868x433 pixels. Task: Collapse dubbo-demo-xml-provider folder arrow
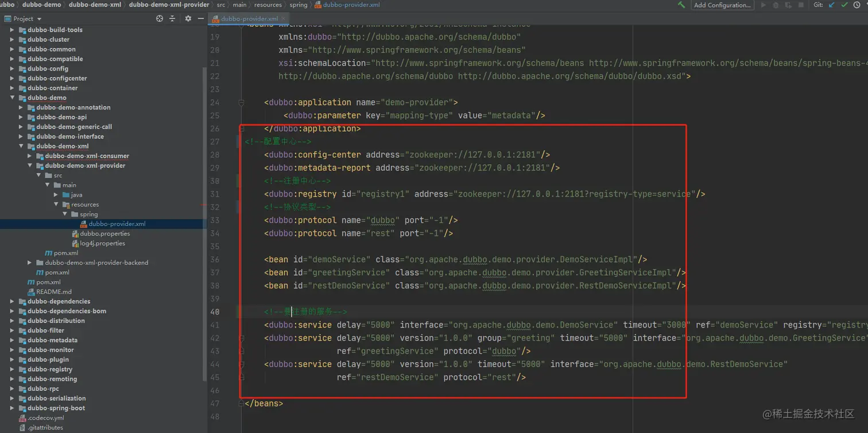point(30,166)
